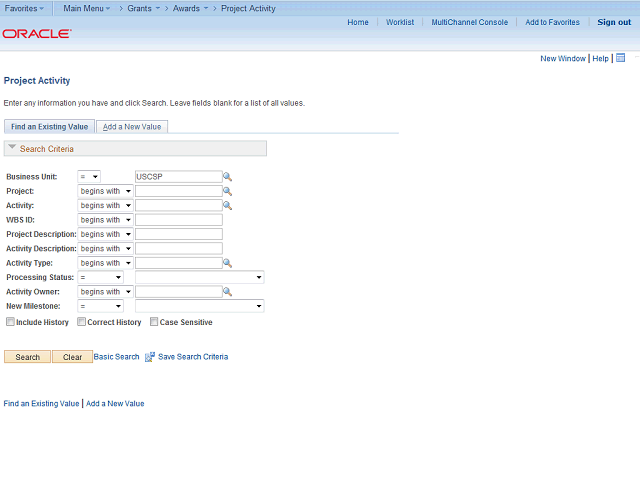Click the Activity Owner text field
Screen dimensions: 640x480
coord(179,292)
